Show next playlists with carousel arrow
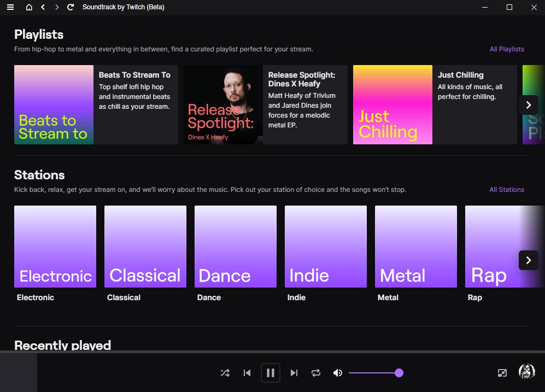This screenshot has height=392, width=545. click(528, 105)
